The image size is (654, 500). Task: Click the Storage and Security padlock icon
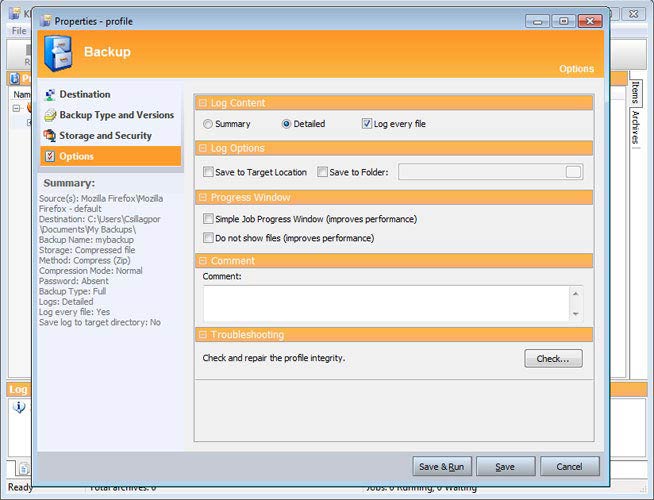pyautogui.click(x=50, y=135)
